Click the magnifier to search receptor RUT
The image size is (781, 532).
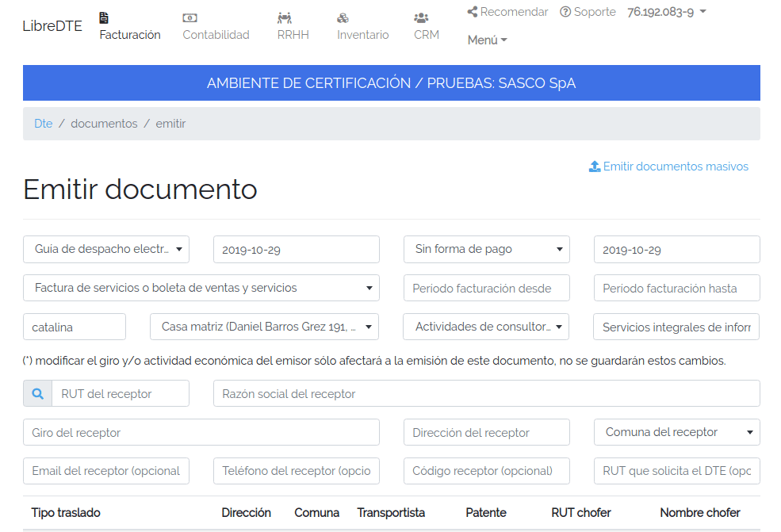pyautogui.click(x=36, y=393)
